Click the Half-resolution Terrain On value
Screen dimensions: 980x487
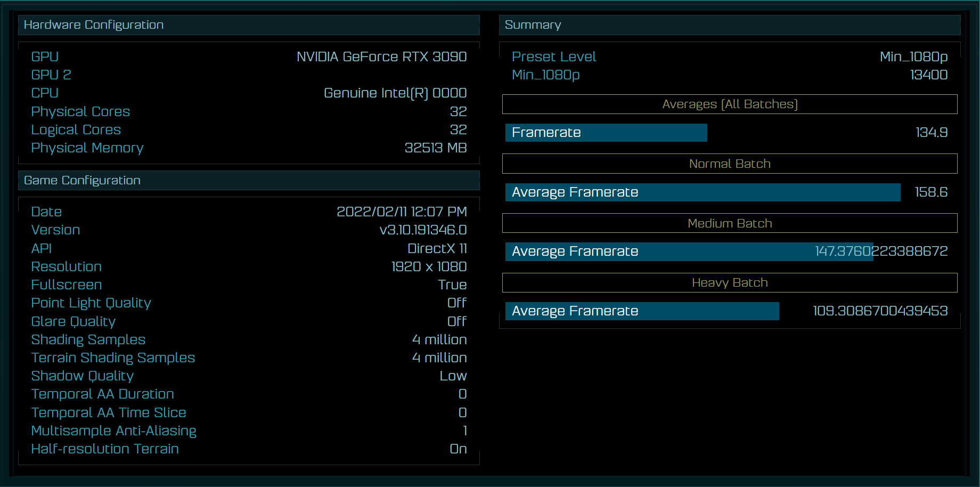[x=458, y=449]
